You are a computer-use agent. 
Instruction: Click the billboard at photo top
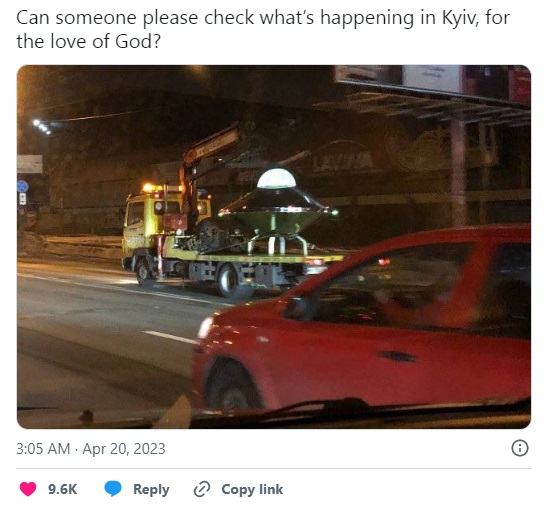pyautogui.click(x=432, y=82)
